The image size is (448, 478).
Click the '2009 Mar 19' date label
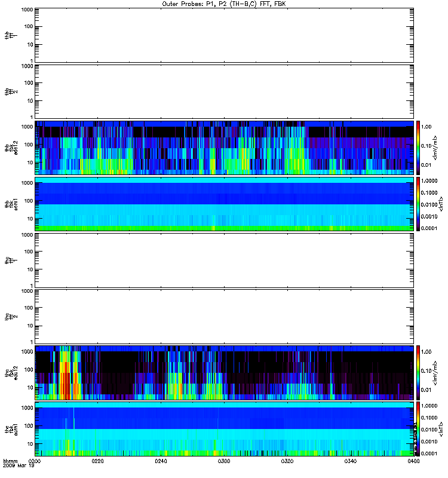[x=19, y=465]
